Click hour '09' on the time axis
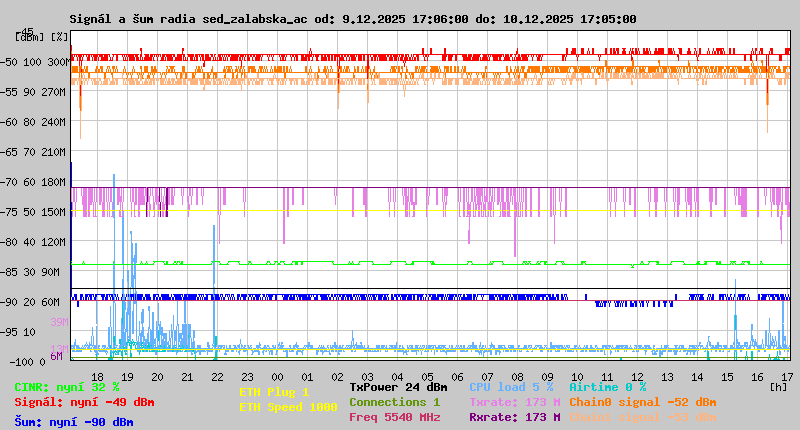 tap(547, 377)
